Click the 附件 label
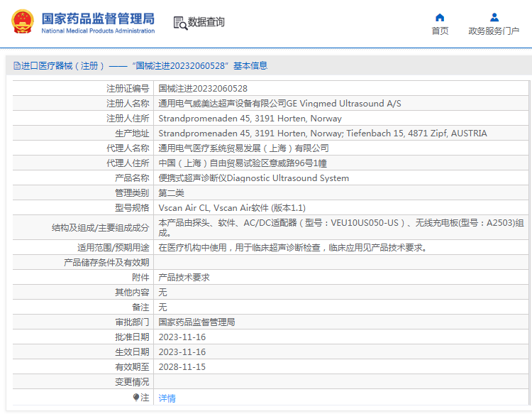Screen dimensions: 532x414 point(140,278)
